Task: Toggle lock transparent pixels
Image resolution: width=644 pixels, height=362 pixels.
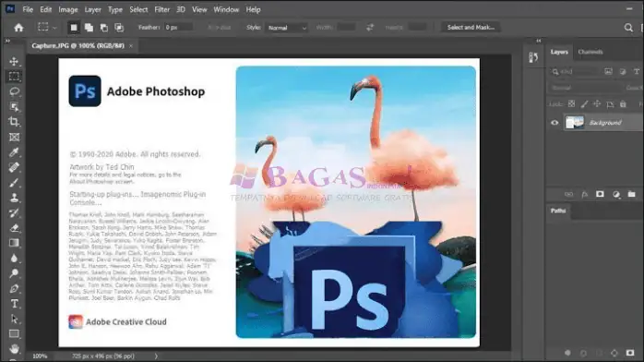Action: [571, 104]
